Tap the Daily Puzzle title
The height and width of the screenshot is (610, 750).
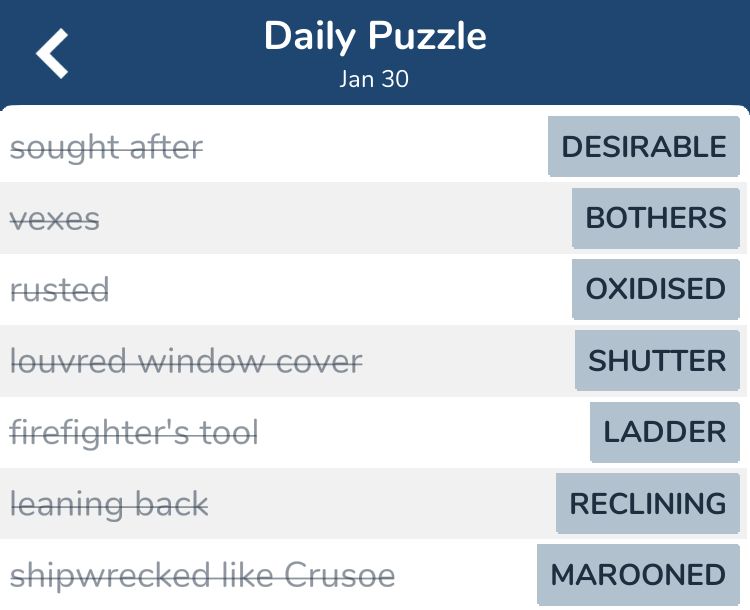[375, 37]
